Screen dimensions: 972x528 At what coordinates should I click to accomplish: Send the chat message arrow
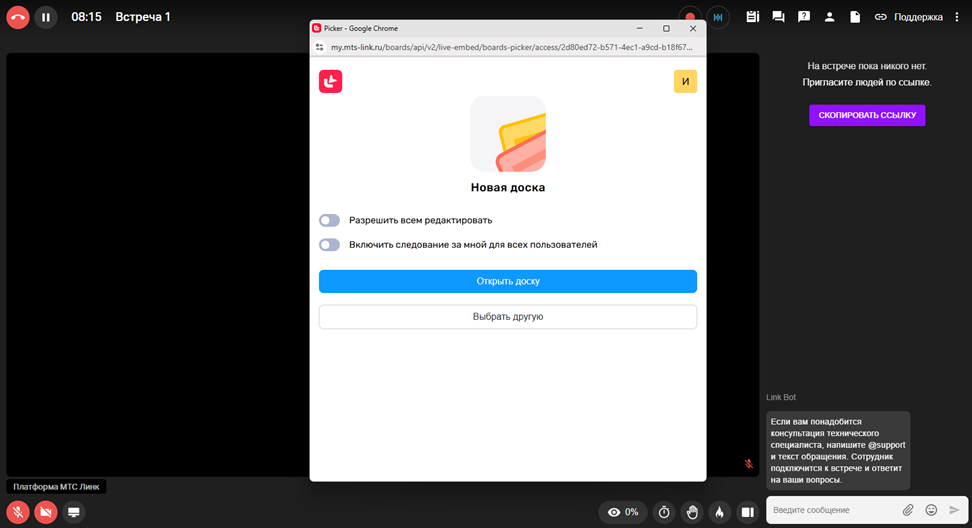(x=954, y=510)
